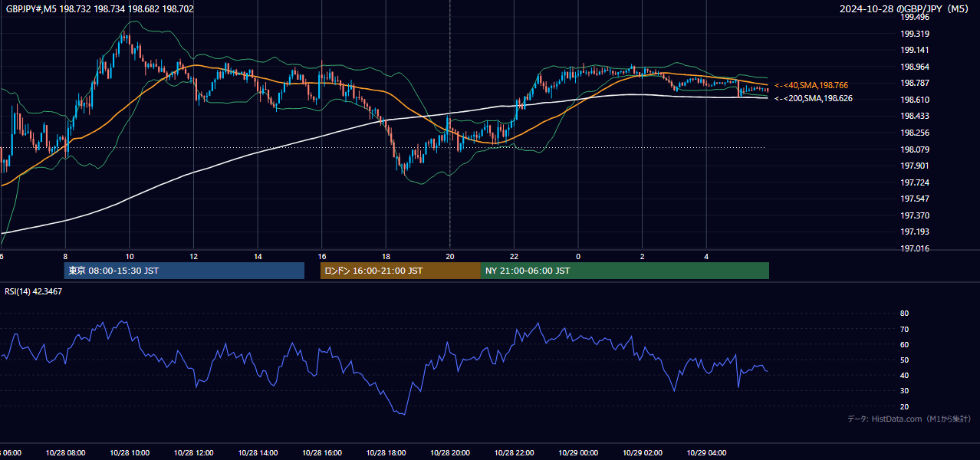Click hour label 8 under price chart
980x460 pixels.
click(65, 257)
